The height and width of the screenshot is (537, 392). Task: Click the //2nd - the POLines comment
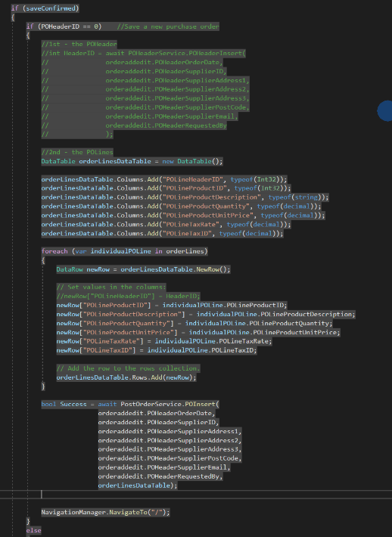tap(77, 152)
